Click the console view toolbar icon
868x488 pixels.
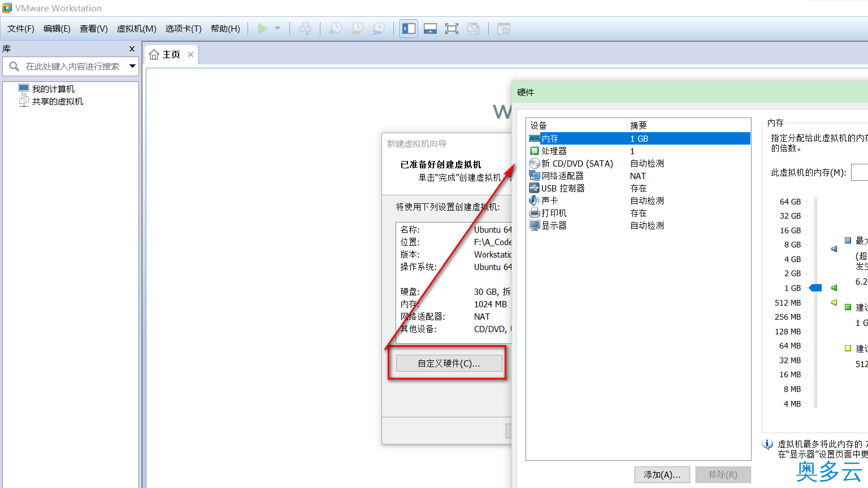tap(504, 28)
